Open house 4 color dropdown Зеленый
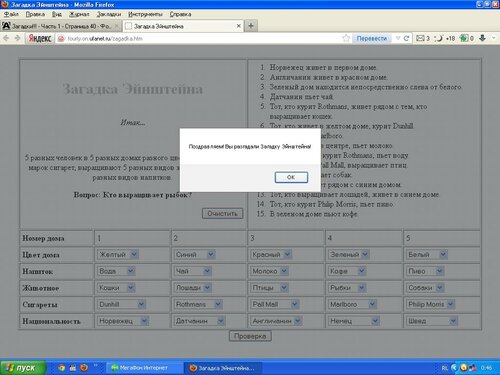This screenshot has width=500, height=375. [349, 254]
